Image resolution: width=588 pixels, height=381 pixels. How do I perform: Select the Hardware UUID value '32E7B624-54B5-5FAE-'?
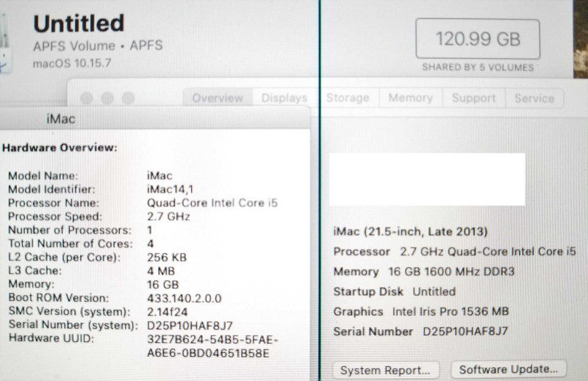point(212,339)
